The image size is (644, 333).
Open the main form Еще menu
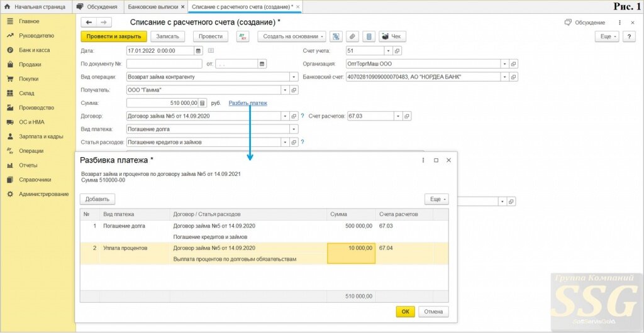[608, 36]
